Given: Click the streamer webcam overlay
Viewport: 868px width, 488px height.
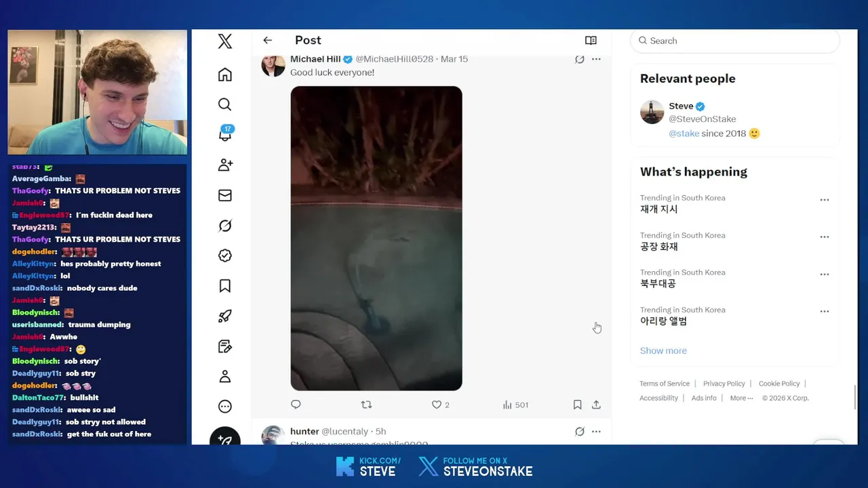Looking at the screenshot, I should coord(97,92).
